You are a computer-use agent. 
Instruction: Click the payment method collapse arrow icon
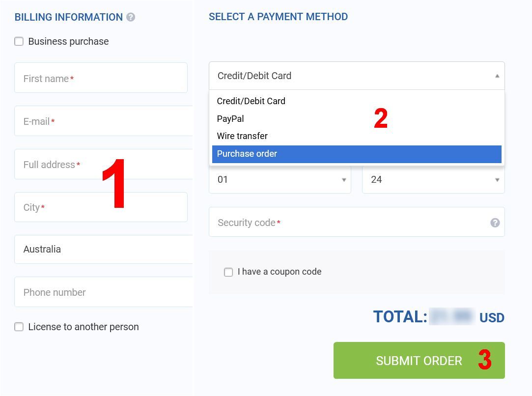point(497,76)
